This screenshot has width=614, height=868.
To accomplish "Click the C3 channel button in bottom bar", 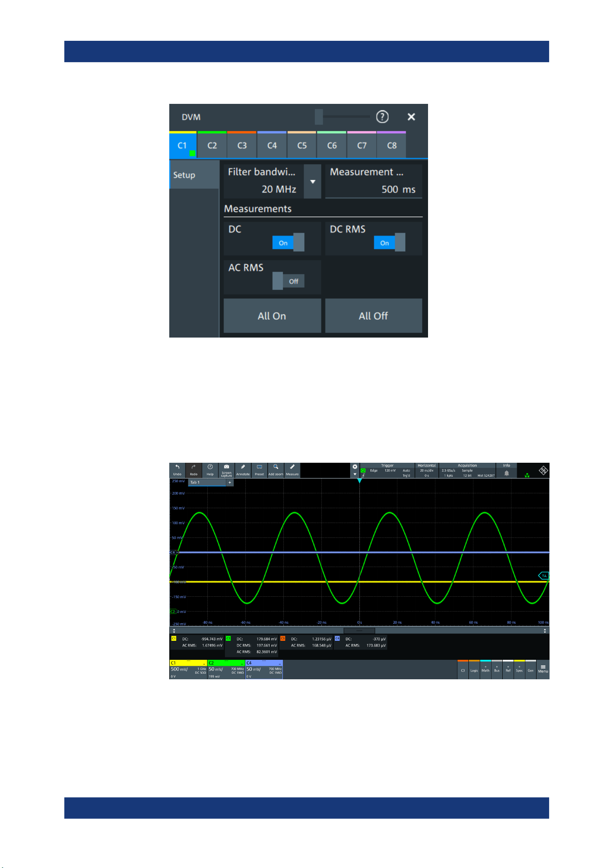I will [463, 670].
